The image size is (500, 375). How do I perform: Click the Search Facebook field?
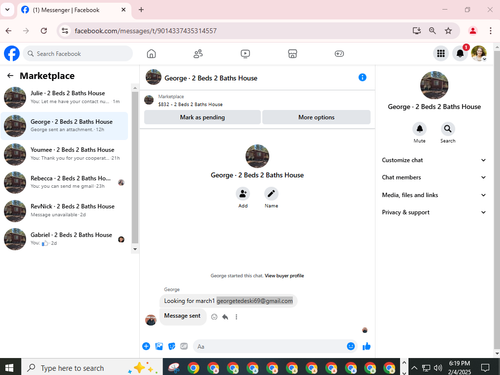(x=78, y=54)
